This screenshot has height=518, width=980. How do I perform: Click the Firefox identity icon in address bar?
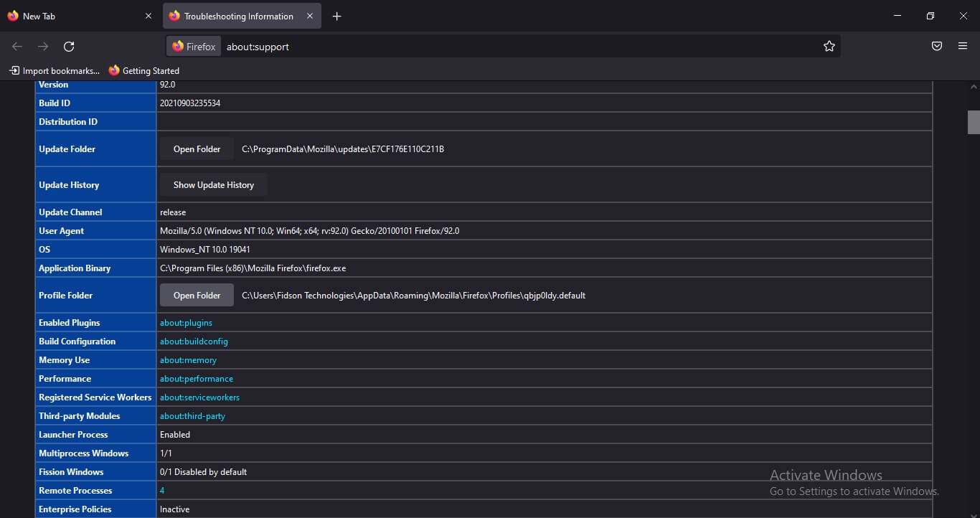point(194,47)
